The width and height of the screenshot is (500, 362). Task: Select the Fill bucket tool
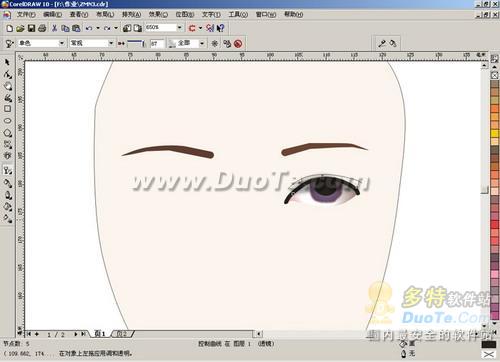coord(7,207)
